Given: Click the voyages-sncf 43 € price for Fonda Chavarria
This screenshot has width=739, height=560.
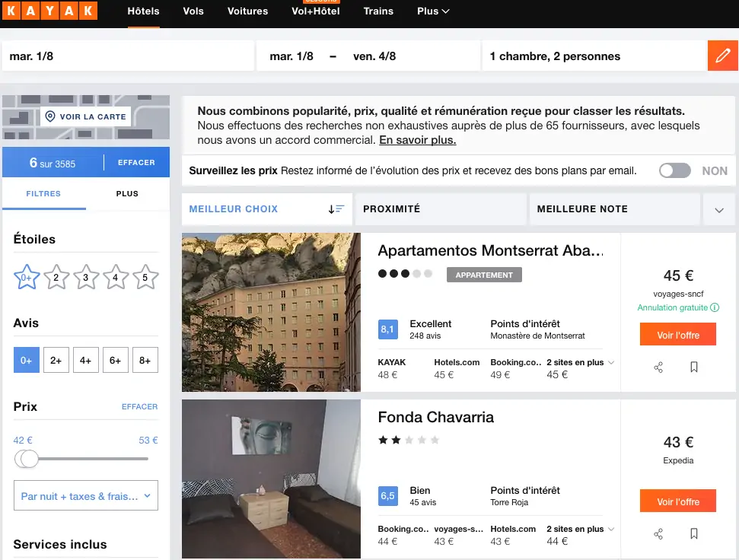Looking at the screenshot, I should [x=459, y=536].
